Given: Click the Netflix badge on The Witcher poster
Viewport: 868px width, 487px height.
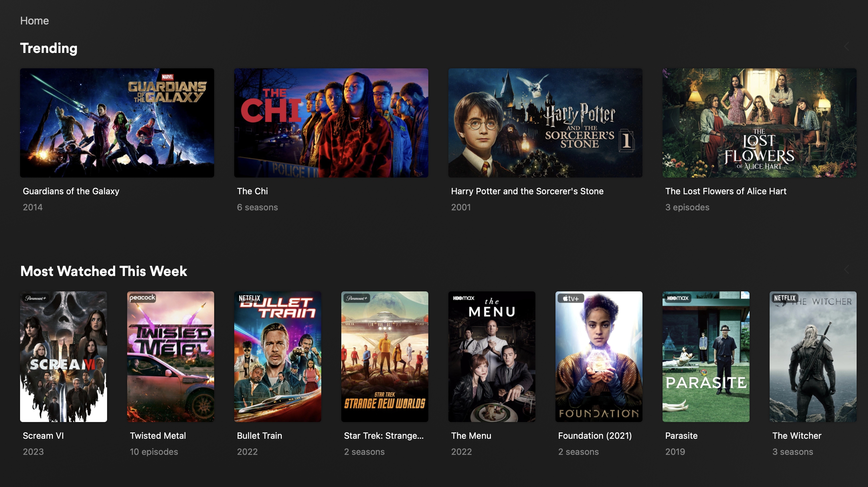Looking at the screenshot, I should [x=785, y=298].
